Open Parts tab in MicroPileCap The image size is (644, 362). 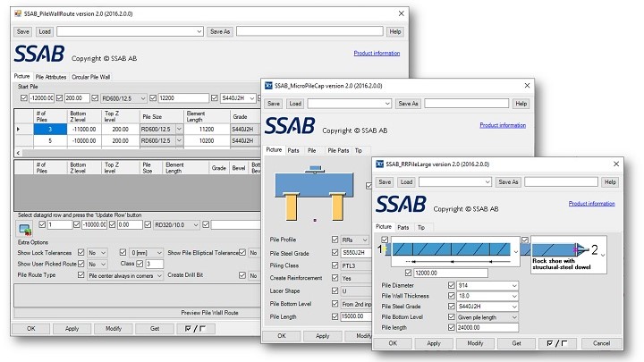(x=293, y=150)
